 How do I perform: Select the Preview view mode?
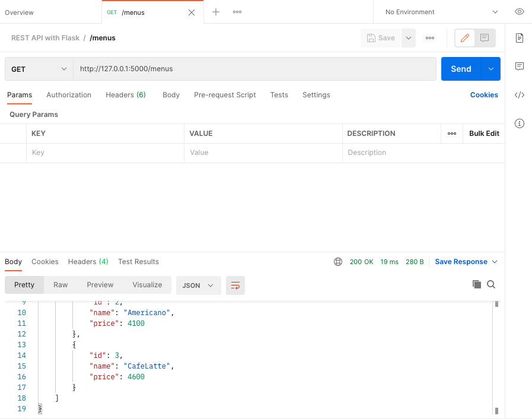(x=100, y=285)
